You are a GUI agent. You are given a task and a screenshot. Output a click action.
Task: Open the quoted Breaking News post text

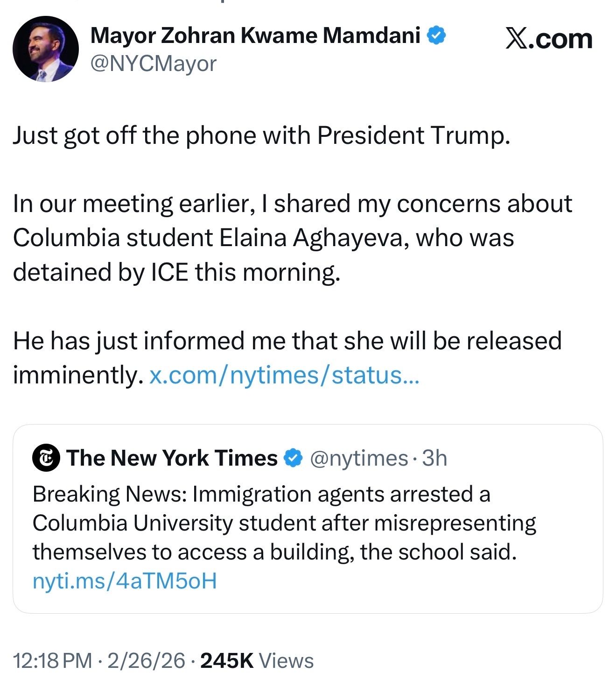pos(284,523)
